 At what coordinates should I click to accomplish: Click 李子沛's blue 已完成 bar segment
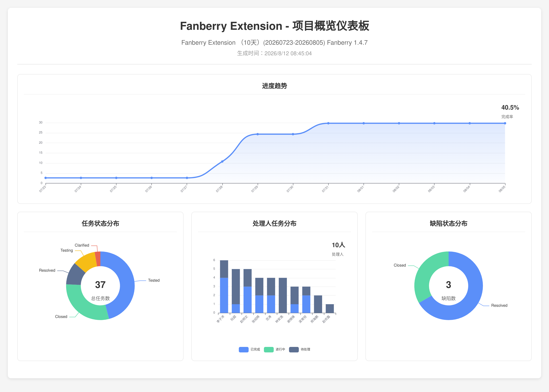224,295
